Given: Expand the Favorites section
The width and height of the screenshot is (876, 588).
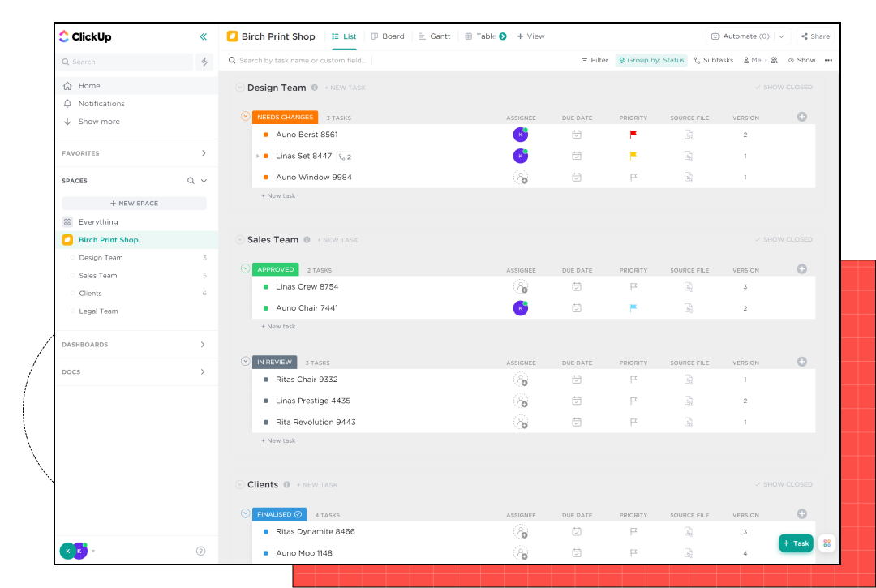Looking at the screenshot, I should [x=204, y=153].
